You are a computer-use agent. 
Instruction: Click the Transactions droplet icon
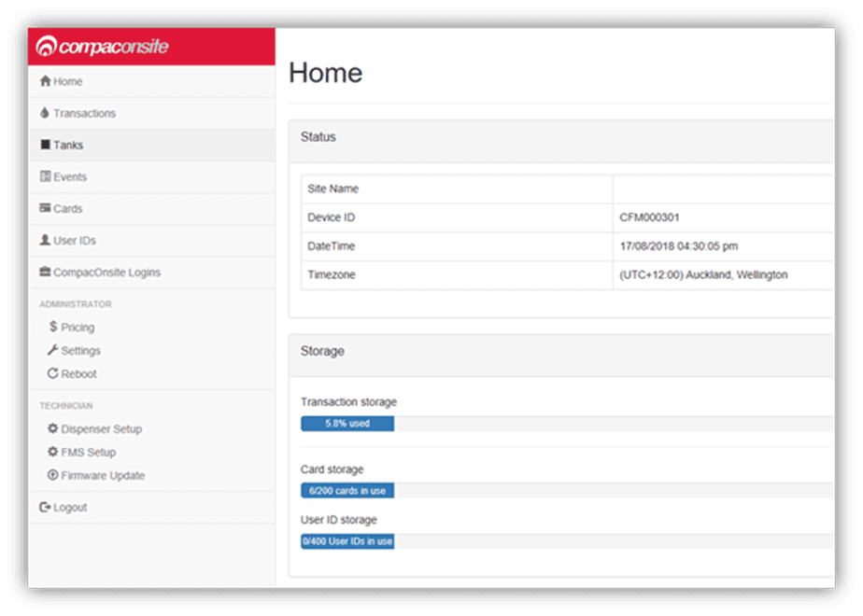[45, 113]
